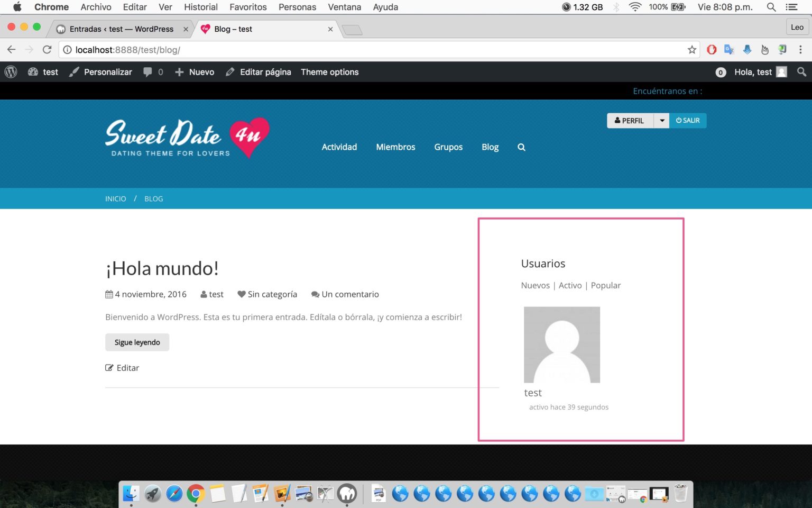Switch to the Entradas ‹ test — WordPress tab
Image resolution: width=812 pixels, height=508 pixels.
[122, 29]
